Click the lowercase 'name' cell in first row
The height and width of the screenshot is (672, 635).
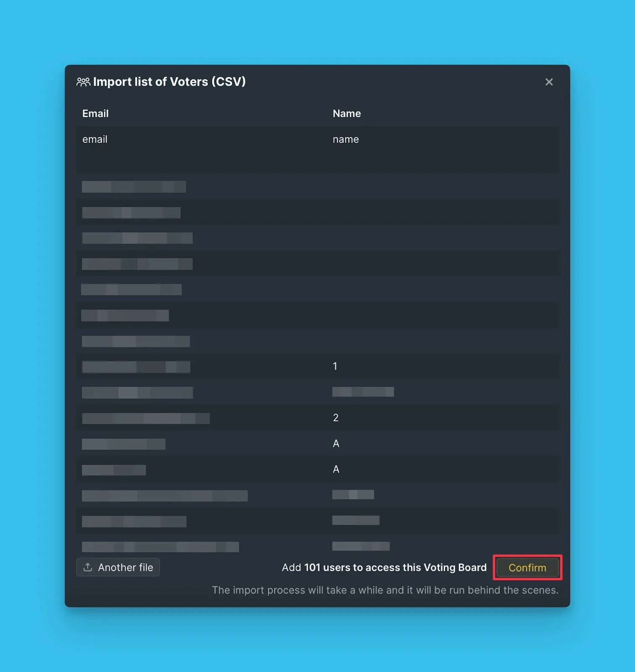coord(346,139)
